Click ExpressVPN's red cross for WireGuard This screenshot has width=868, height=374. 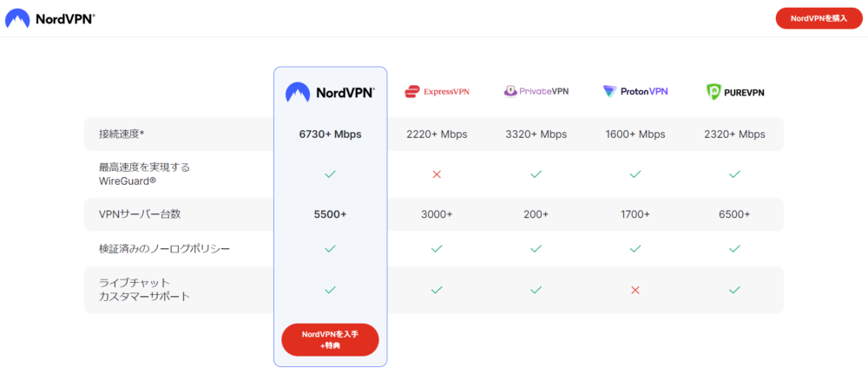pyautogui.click(x=437, y=174)
